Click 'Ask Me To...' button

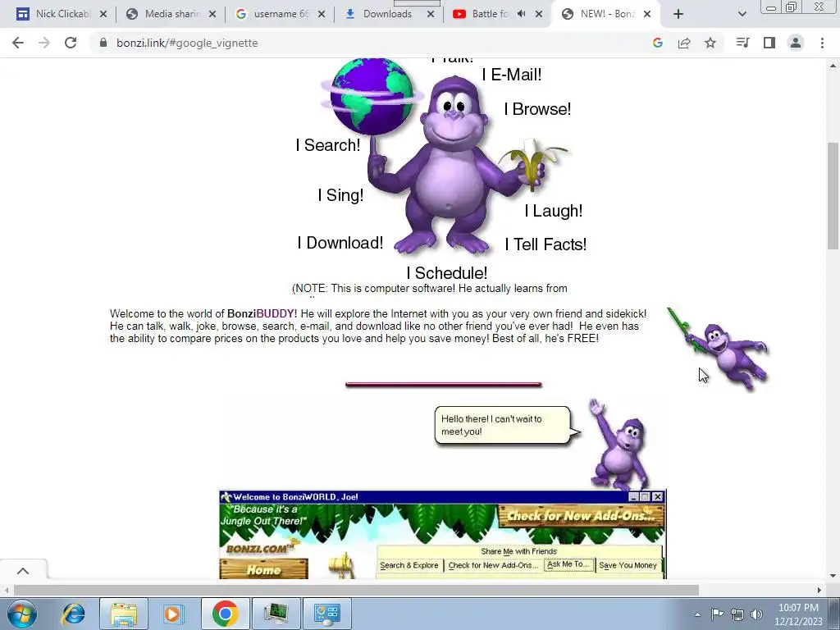(x=568, y=564)
